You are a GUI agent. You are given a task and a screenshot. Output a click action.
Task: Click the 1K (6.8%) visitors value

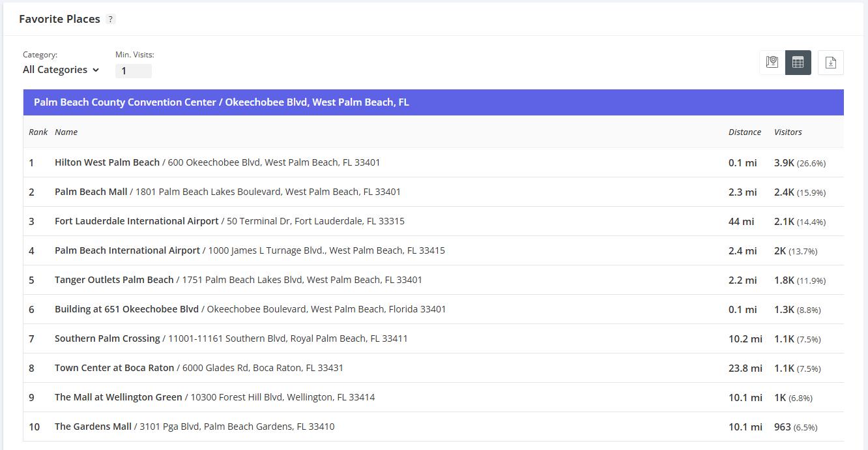click(793, 397)
